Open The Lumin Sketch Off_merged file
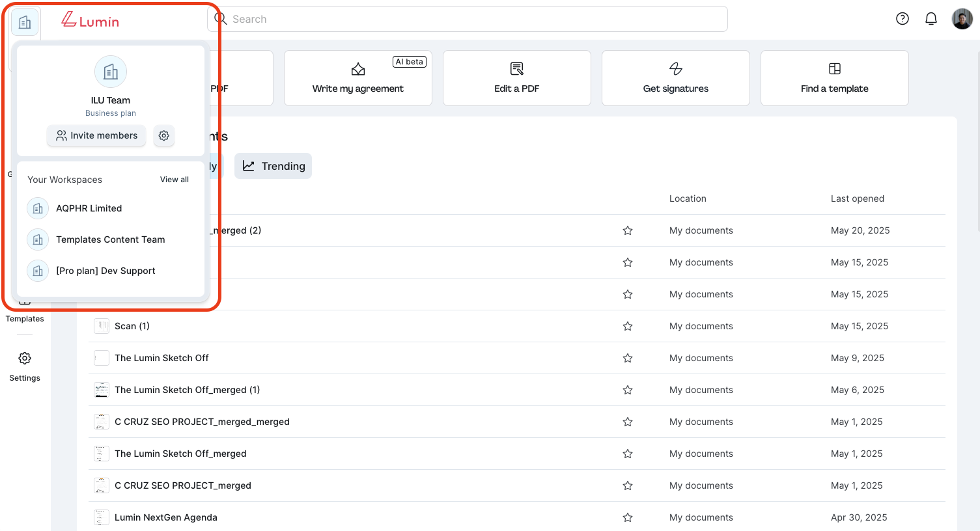This screenshot has width=980, height=531. (x=180, y=454)
